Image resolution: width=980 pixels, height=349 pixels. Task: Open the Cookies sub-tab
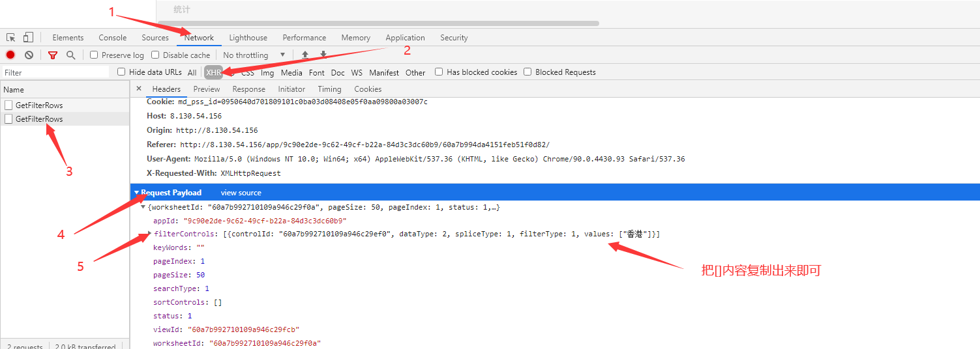click(x=368, y=89)
